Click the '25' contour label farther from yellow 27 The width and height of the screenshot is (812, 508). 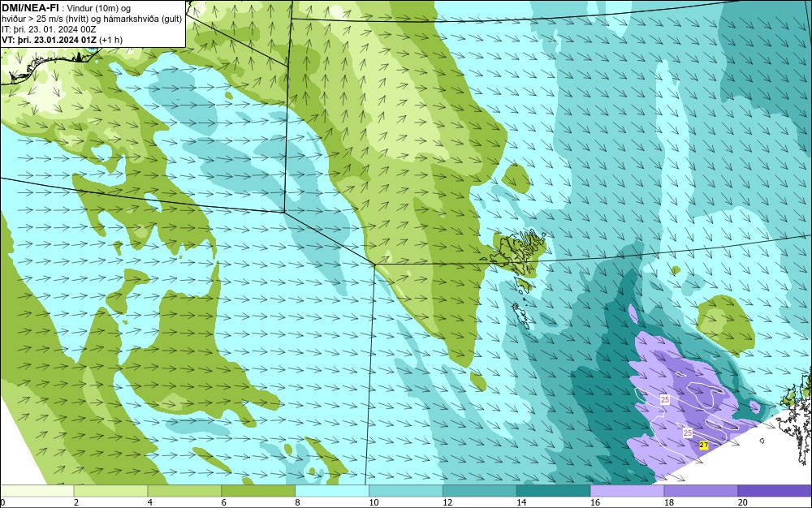pyautogui.click(x=665, y=399)
